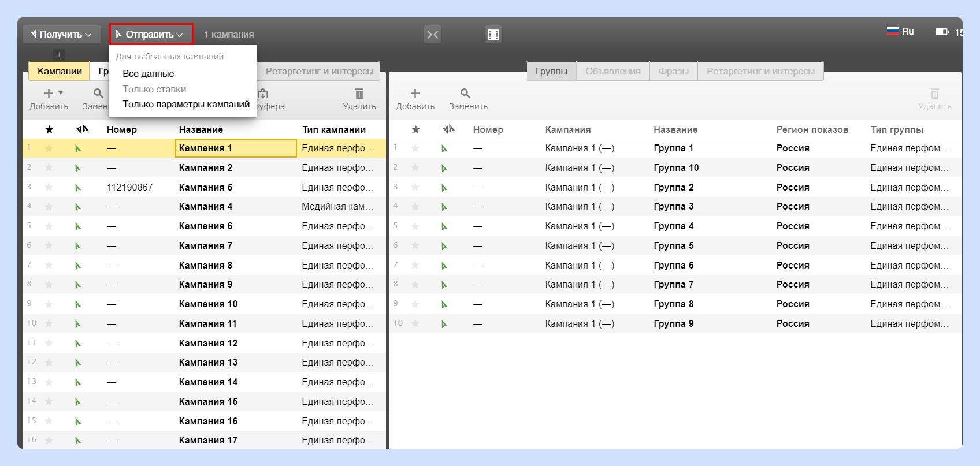
Task: Click the collapse panels icon in top bar
Action: click(432, 35)
